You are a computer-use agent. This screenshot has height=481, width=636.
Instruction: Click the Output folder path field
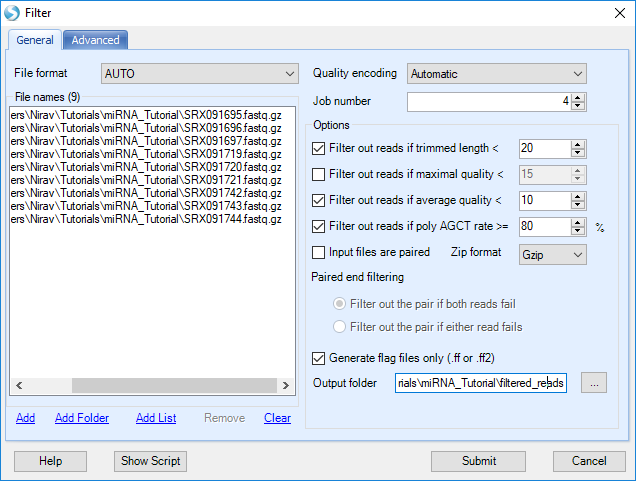tap(481, 383)
